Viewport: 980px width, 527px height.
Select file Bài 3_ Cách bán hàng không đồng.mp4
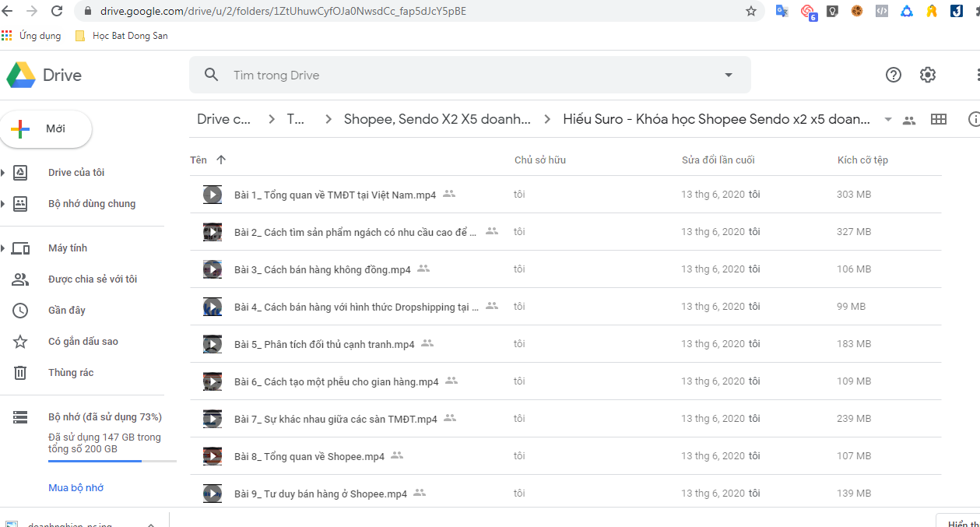click(x=565, y=269)
